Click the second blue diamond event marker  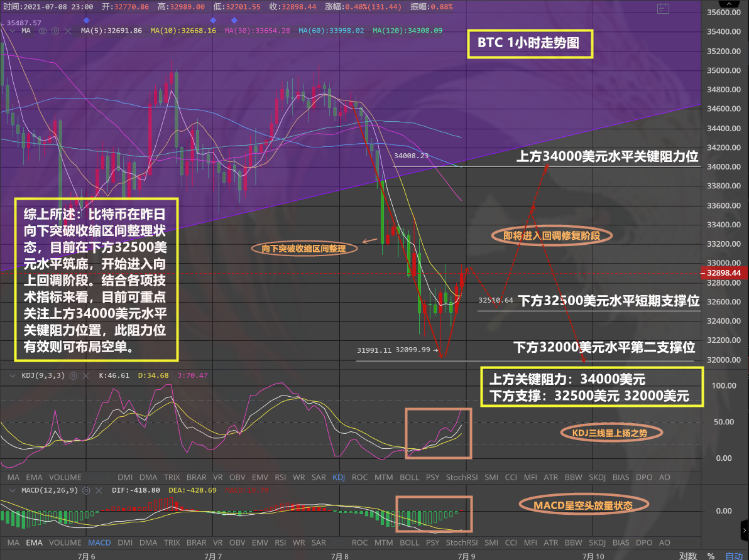tap(214, 21)
